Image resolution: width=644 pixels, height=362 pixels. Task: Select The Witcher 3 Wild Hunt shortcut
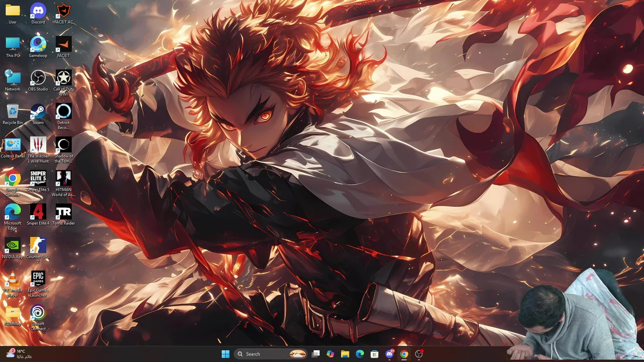(x=38, y=150)
